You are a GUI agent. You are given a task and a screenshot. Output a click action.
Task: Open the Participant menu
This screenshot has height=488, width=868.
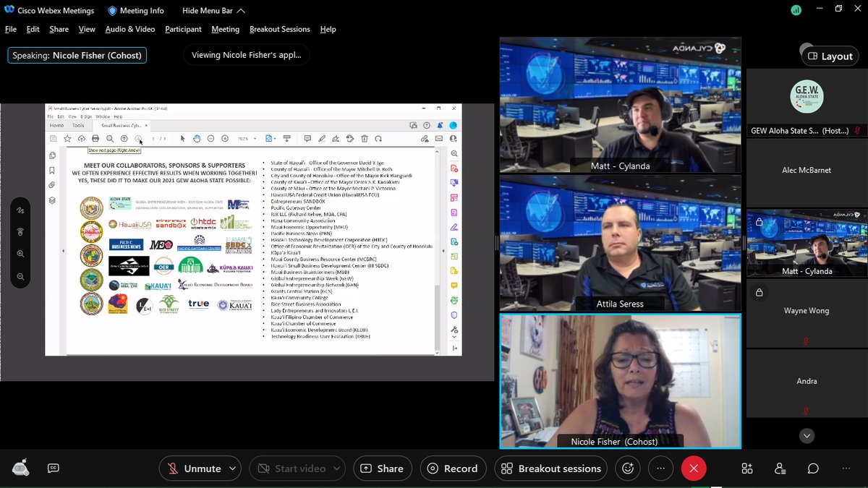point(183,29)
